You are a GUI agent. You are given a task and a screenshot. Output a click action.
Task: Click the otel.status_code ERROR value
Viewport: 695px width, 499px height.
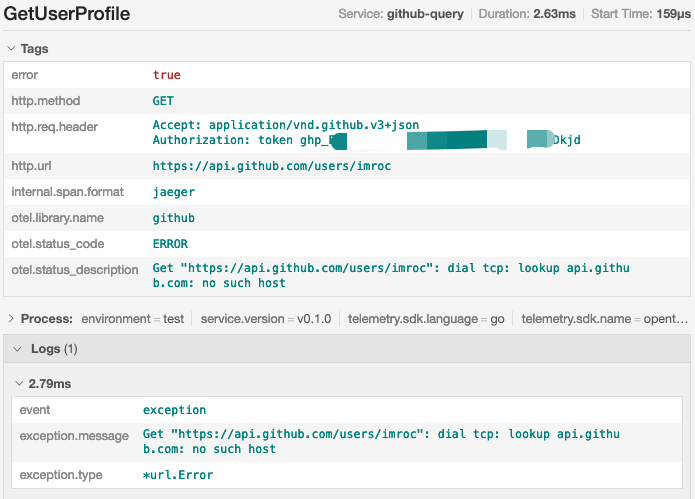[x=170, y=244]
